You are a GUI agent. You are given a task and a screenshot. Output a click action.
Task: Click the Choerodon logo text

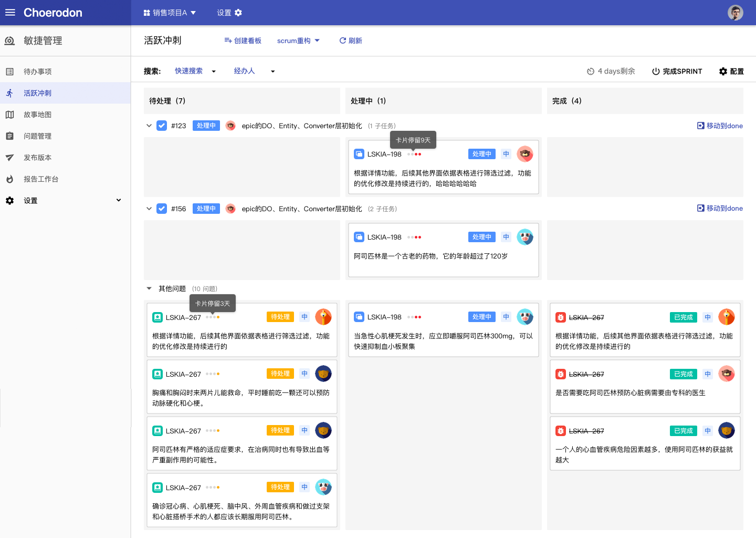tap(53, 13)
